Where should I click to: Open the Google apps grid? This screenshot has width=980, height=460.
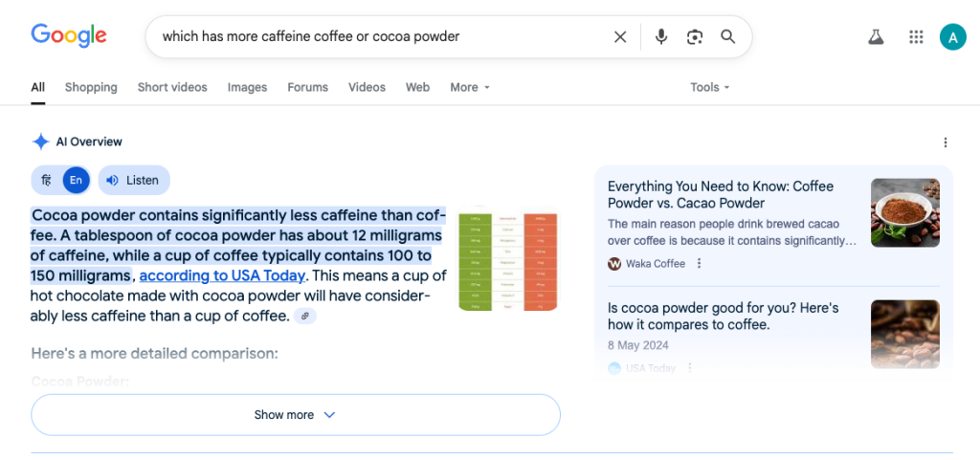916,37
